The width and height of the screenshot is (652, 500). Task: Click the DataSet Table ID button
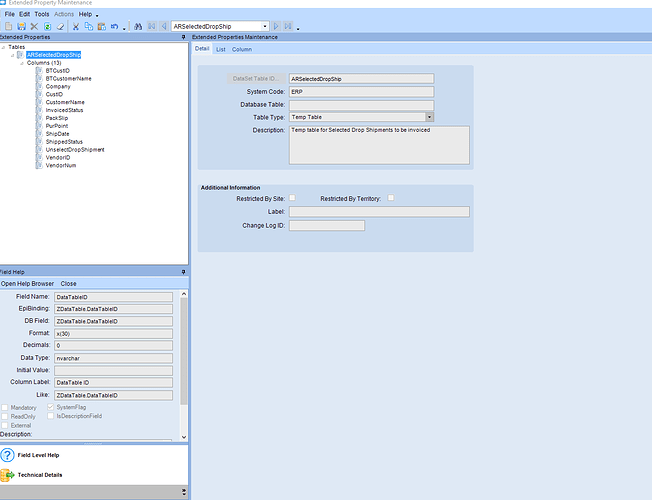(x=256, y=79)
